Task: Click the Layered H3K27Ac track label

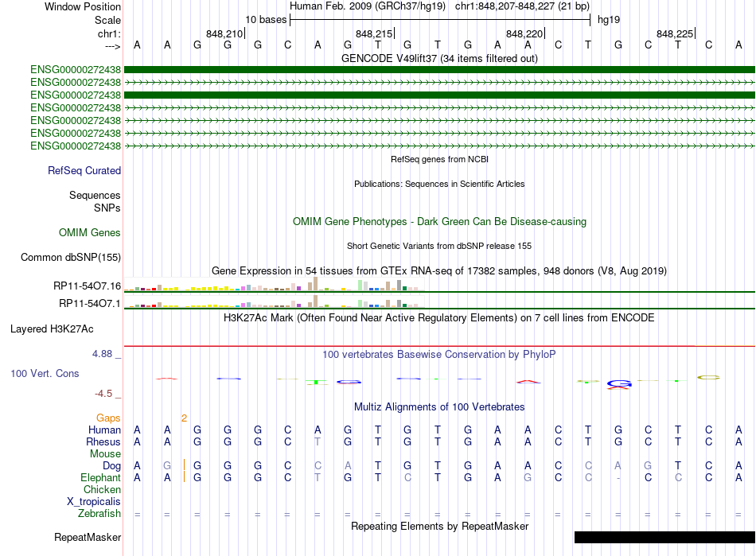Action: [x=52, y=329]
